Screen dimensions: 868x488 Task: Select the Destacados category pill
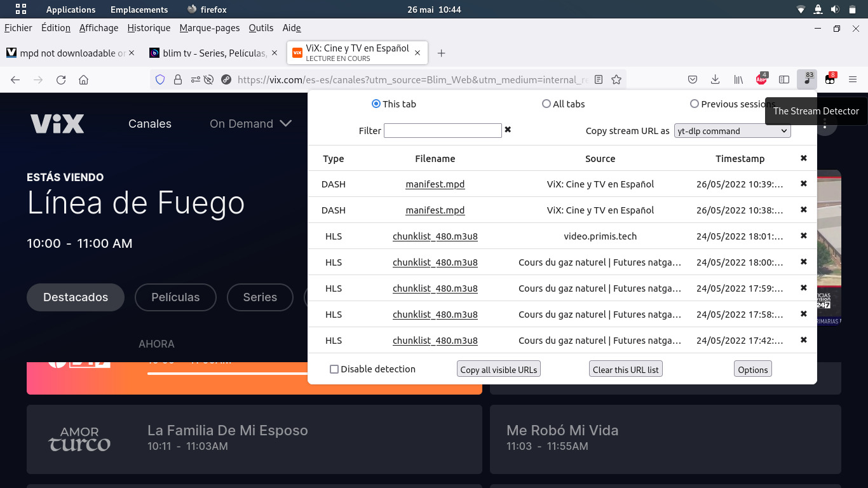coord(76,297)
